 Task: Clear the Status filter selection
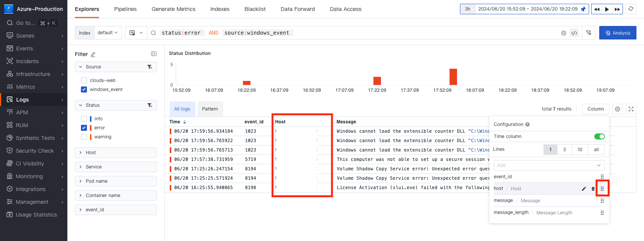coord(150,105)
